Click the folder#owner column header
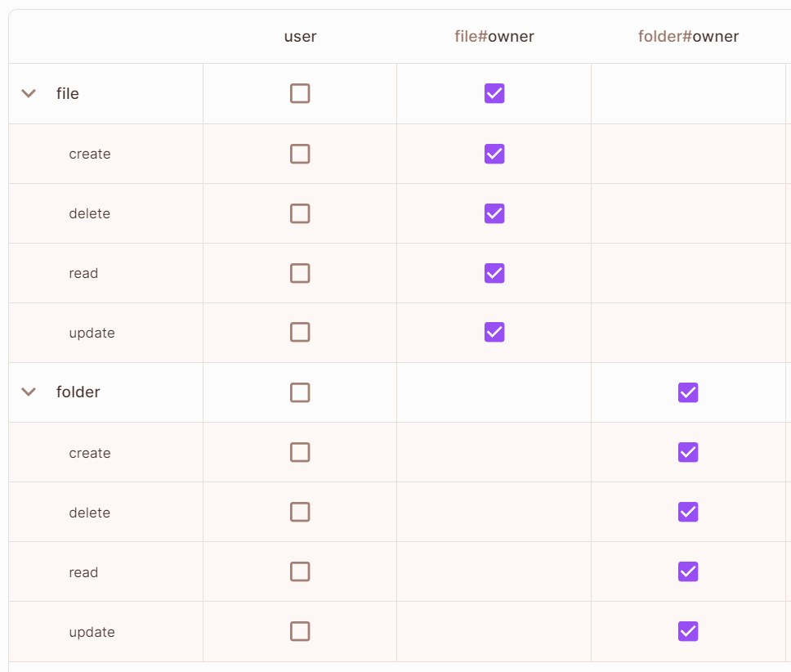Viewport: 791px width, 672px height. 688,37
